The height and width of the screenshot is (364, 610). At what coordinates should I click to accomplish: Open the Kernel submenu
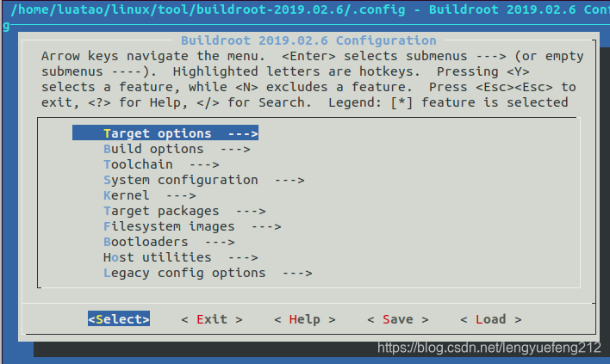[150, 195]
